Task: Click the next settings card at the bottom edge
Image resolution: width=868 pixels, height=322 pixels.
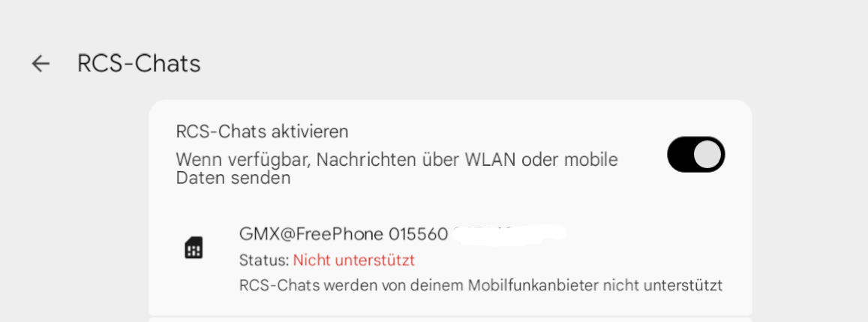Action: pyautogui.click(x=450, y=319)
